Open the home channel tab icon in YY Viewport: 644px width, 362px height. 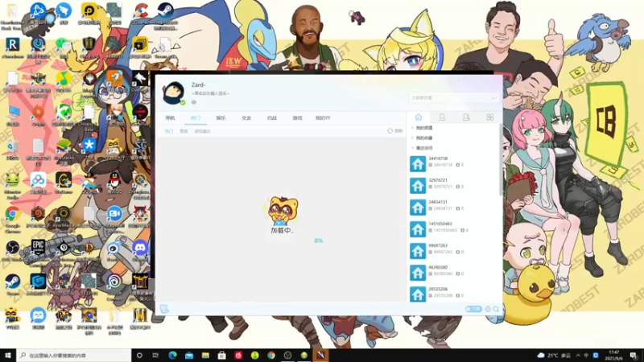click(x=418, y=117)
